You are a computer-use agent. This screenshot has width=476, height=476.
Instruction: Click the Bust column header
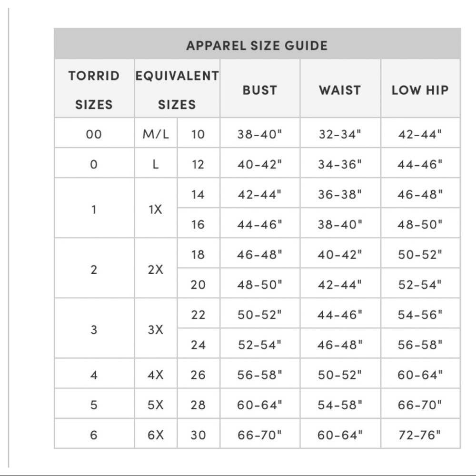coord(260,89)
